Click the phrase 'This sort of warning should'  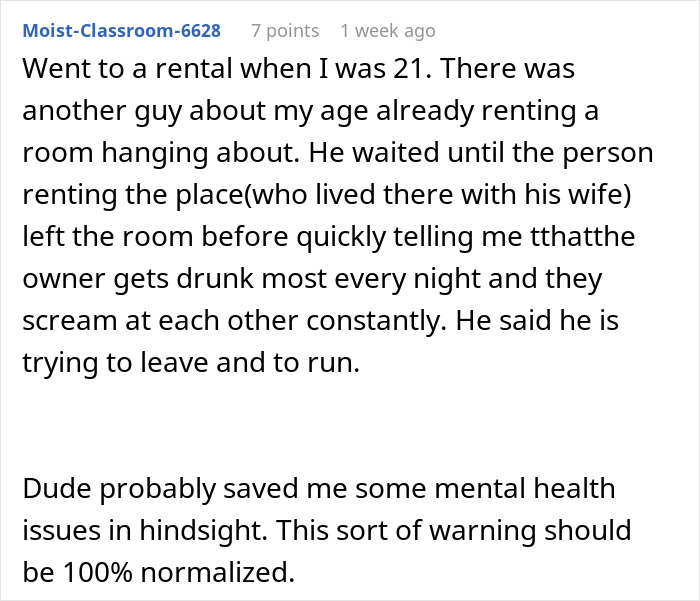[x=453, y=531]
